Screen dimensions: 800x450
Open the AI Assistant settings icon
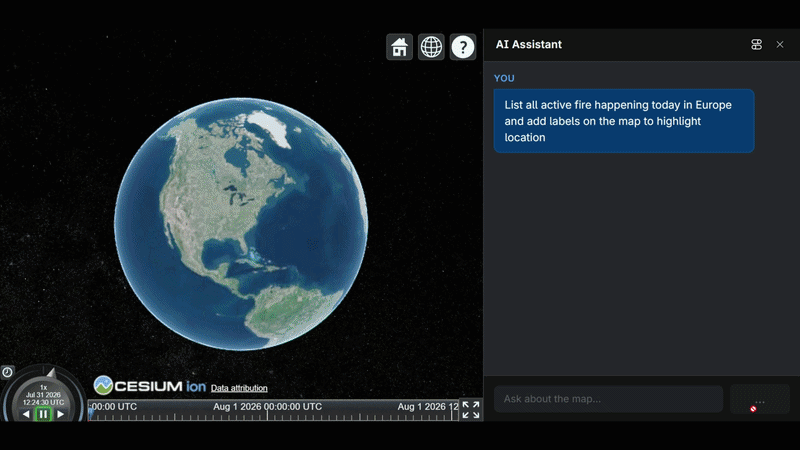[757, 44]
